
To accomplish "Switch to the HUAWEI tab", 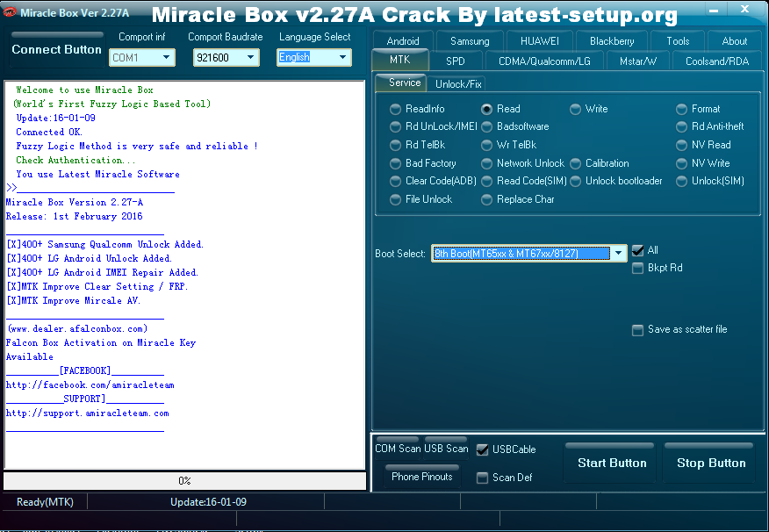I will [x=540, y=40].
